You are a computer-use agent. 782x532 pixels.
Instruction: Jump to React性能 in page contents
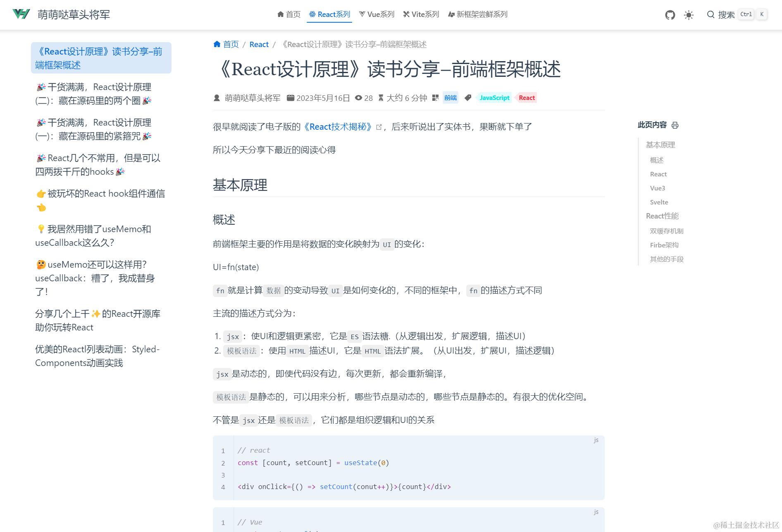tap(662, 216)
